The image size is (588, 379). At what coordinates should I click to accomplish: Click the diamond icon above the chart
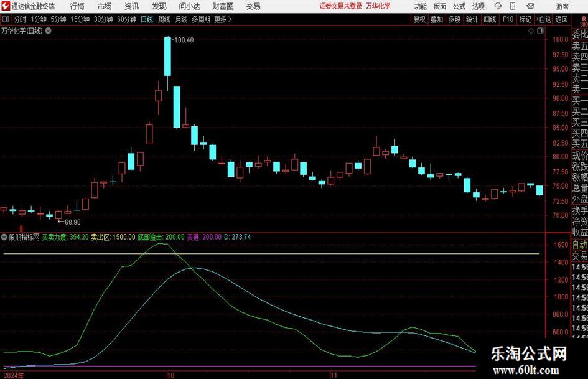coord(531,30)
